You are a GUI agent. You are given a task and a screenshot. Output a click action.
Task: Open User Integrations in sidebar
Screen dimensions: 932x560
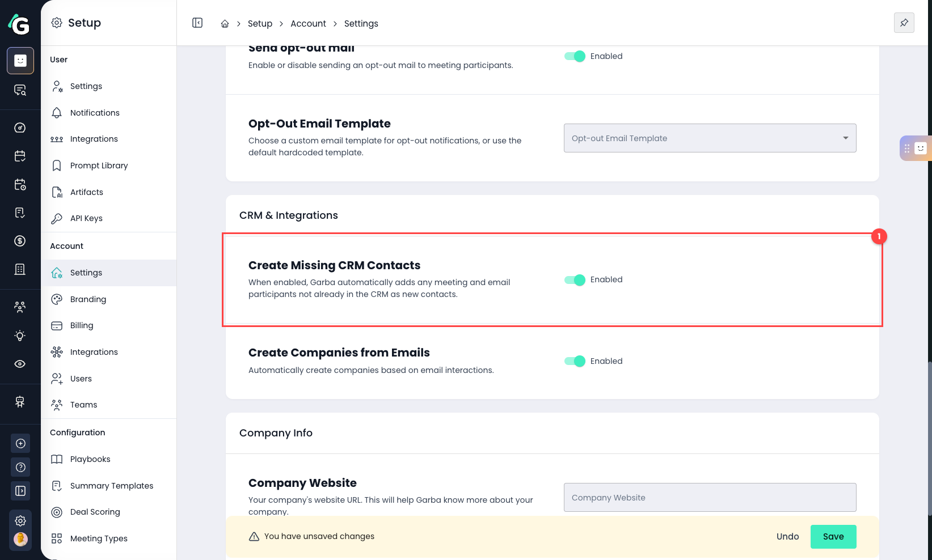coord(109,139)
